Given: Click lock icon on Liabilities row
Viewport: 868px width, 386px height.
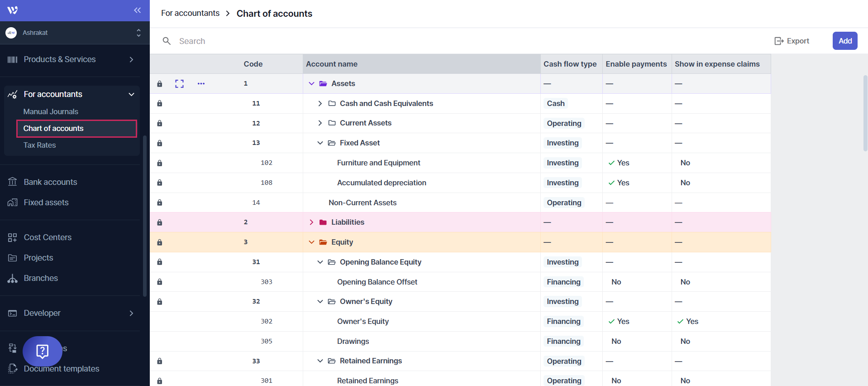Looking at the screenshot, I should point(159,222).
